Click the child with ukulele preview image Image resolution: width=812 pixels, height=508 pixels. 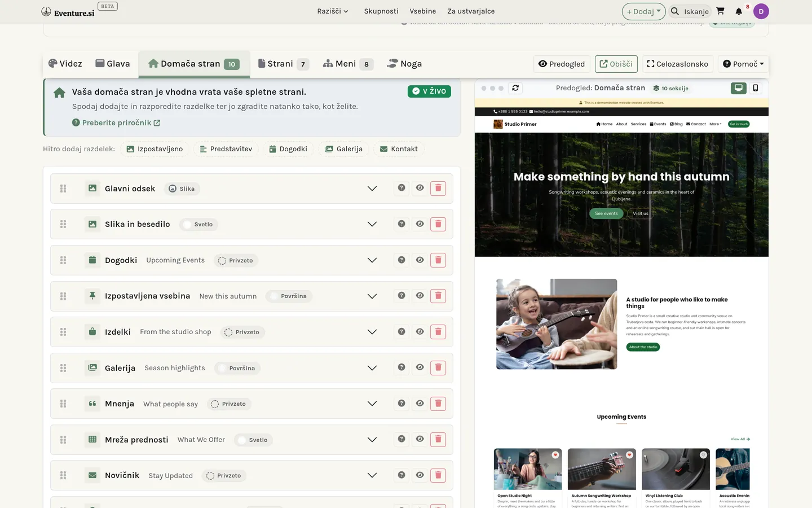557,324
